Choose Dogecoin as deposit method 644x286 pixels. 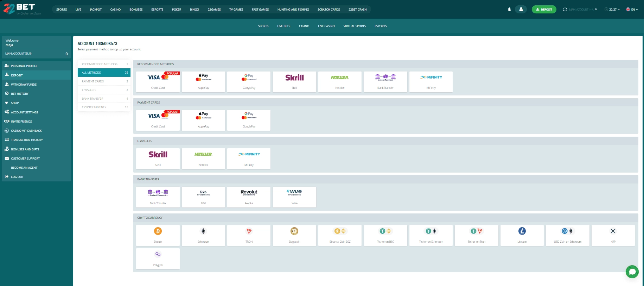click(294, 235)
